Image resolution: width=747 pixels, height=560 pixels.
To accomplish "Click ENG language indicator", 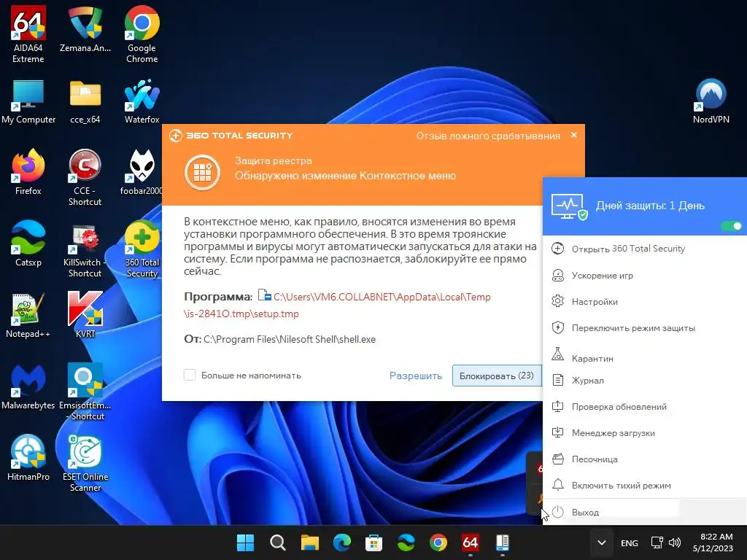I will click(630, 542).
